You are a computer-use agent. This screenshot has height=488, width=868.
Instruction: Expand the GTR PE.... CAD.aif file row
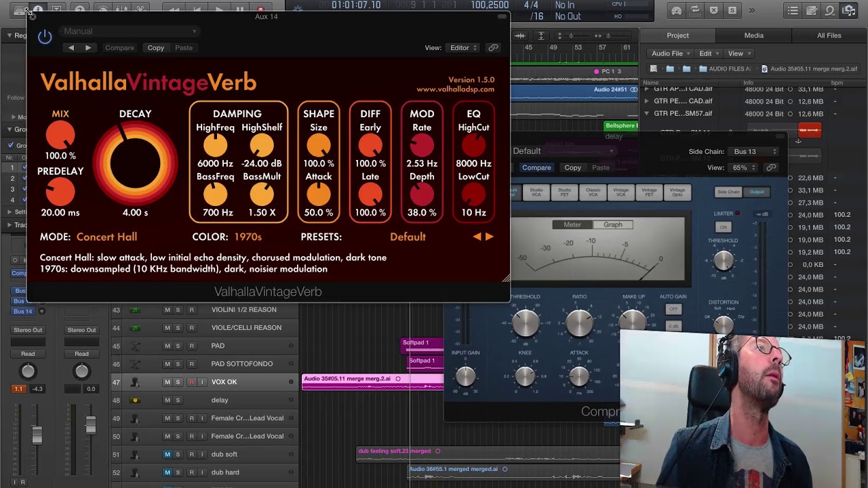(x=646, y=101)
